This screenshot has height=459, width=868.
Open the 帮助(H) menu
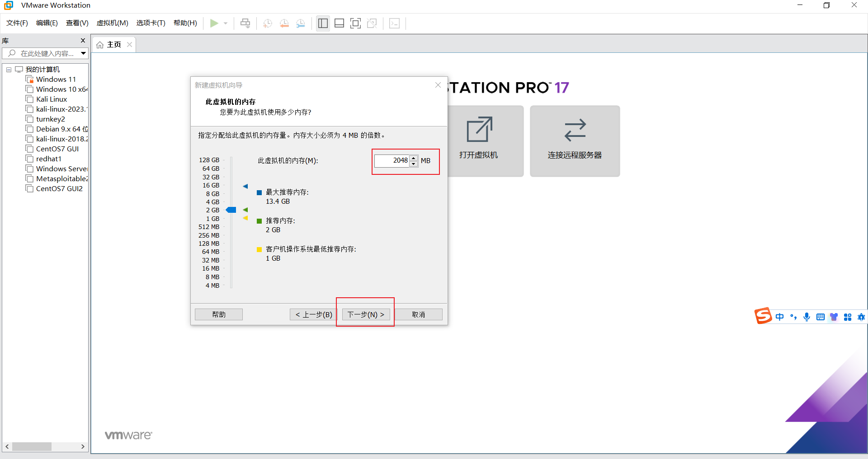click(185, 23)
